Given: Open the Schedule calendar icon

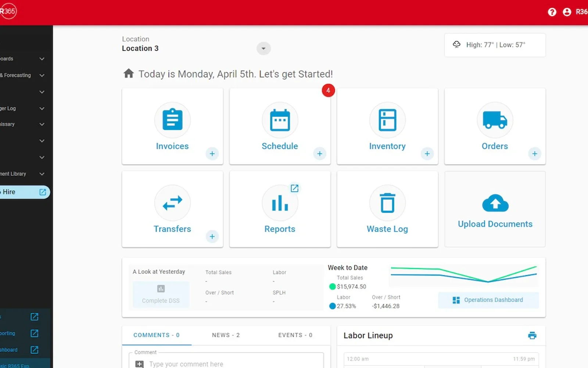Looking at the screenshot, I should coord(280,120).
